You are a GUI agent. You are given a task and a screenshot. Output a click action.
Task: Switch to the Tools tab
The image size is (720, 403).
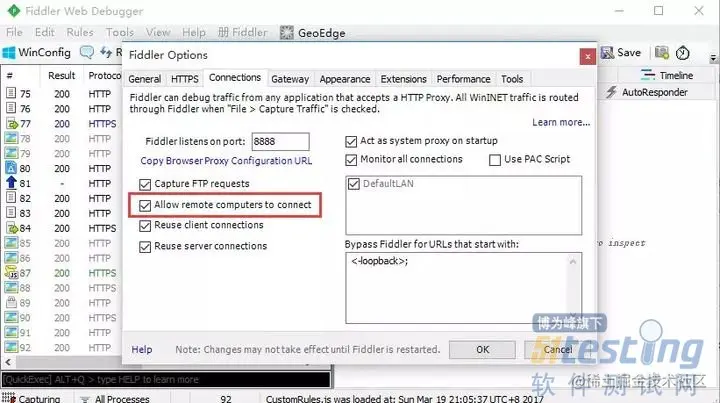point(512,79)
